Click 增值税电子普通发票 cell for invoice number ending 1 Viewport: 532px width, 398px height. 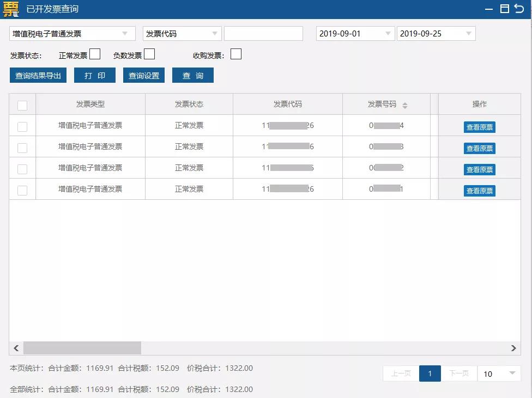(x=90, y=189)
